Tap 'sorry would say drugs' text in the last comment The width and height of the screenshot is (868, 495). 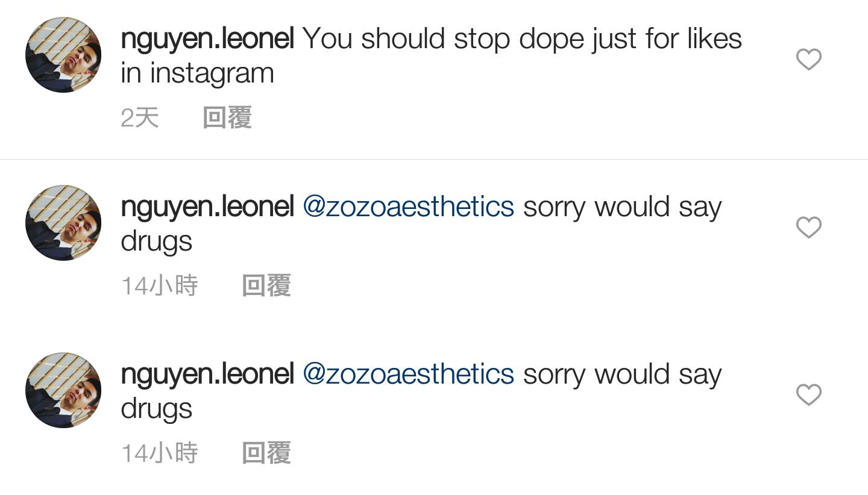click(621, 374)
